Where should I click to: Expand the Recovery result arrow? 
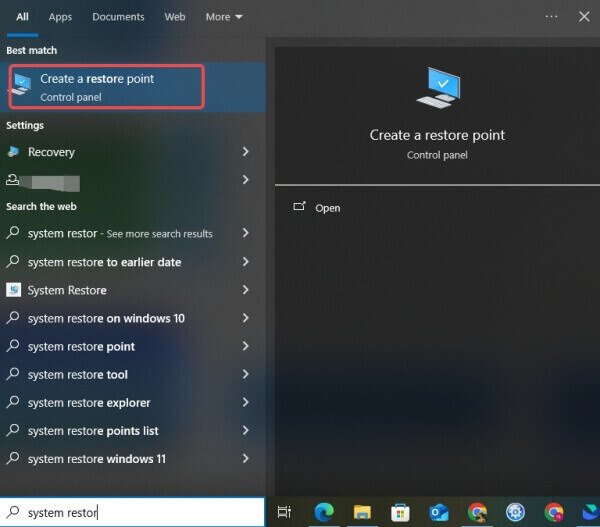coord(246,152)
